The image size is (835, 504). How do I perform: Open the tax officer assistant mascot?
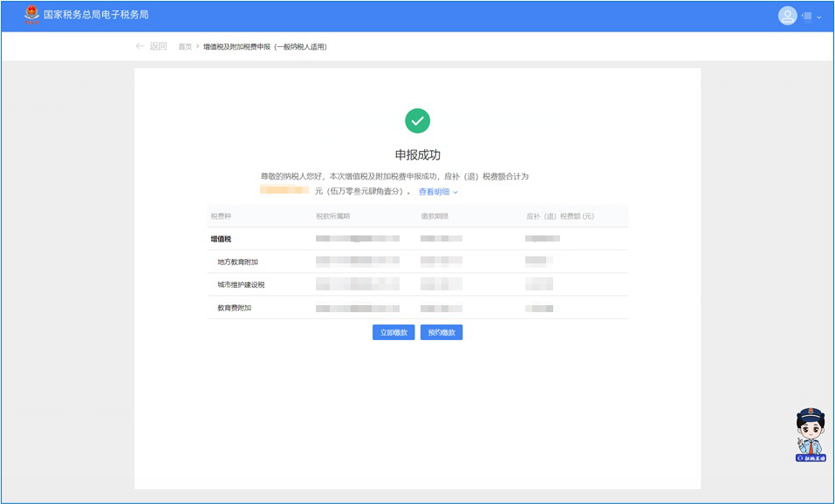pos(810,434)
